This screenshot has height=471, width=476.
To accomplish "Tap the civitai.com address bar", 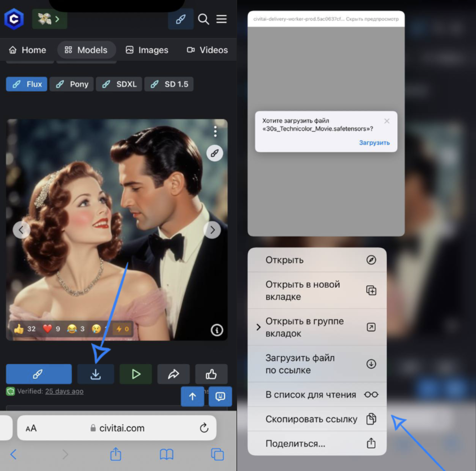I will tap(117, 428).
